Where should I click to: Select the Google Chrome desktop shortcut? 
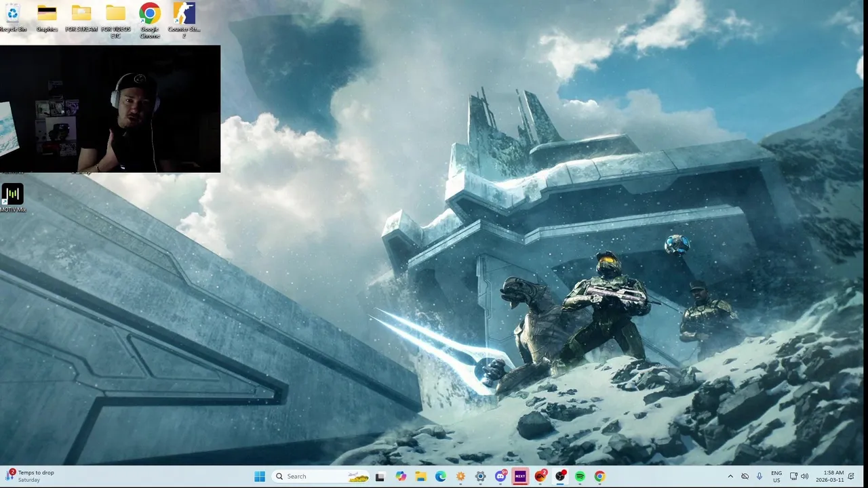(150, 21)
